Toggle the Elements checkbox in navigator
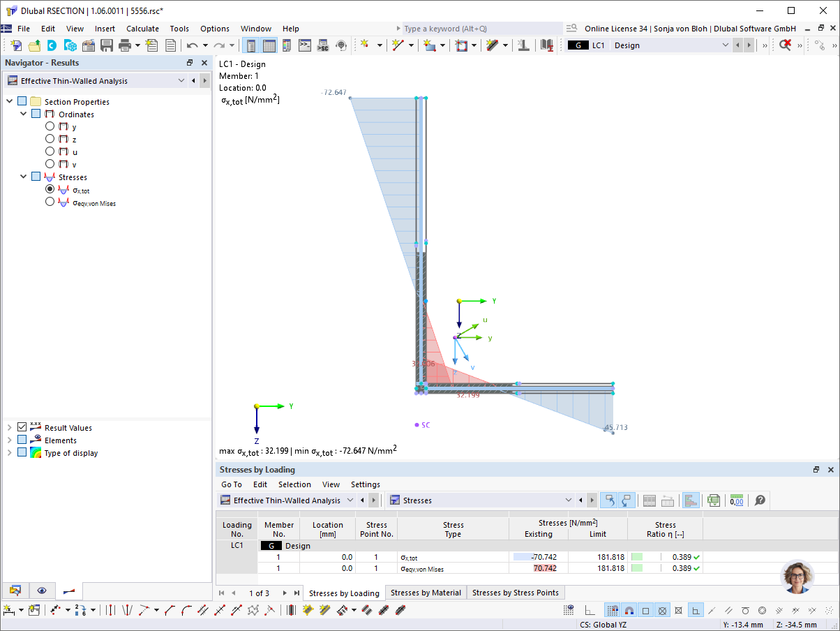 22,440
